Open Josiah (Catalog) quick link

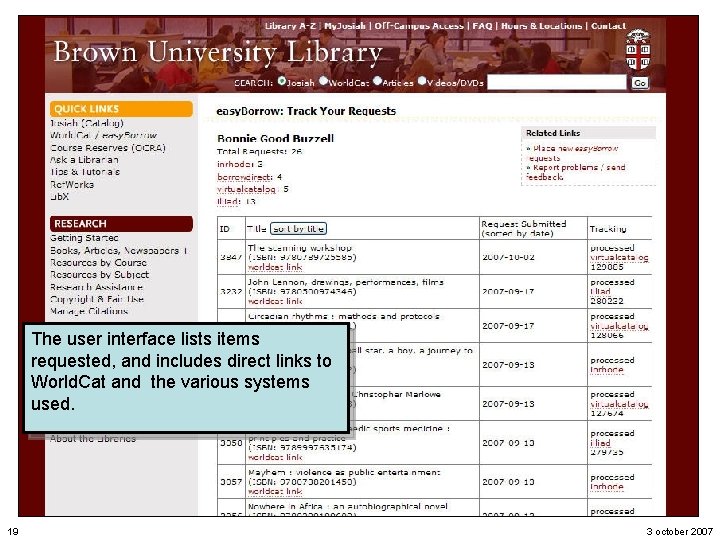click(87, 123)
